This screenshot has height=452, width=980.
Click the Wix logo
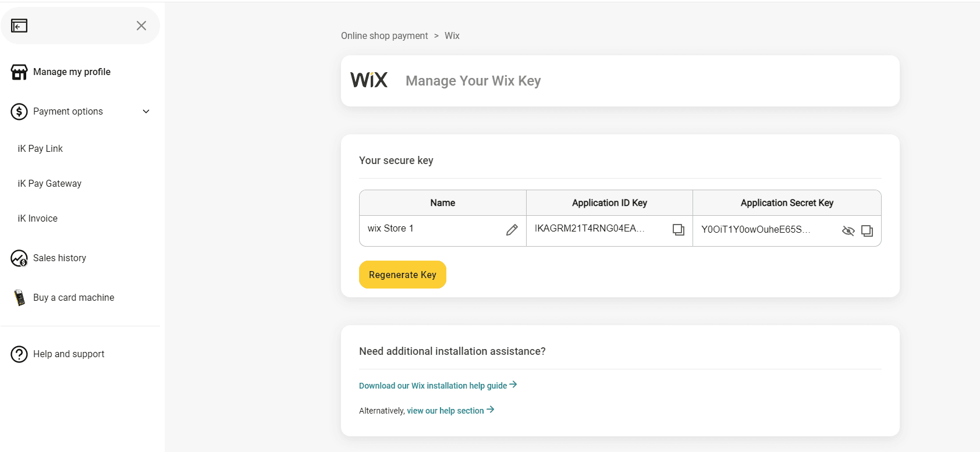click(369, 80)
